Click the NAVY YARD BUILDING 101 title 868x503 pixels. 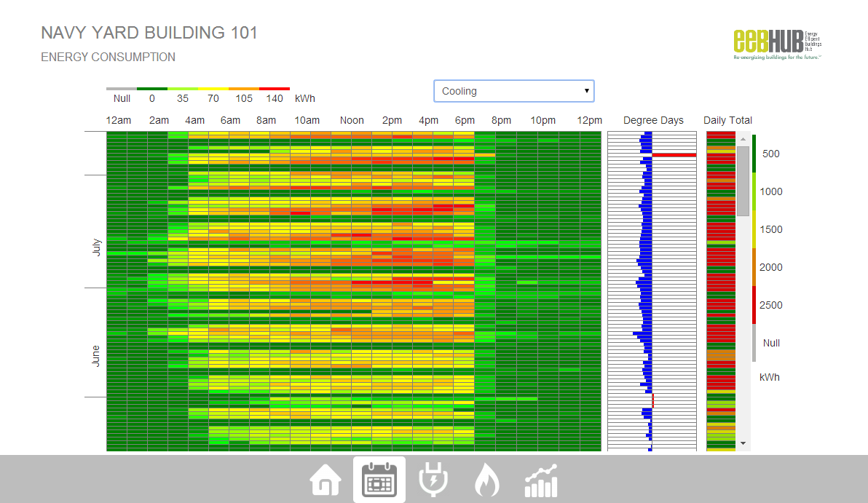149,33
